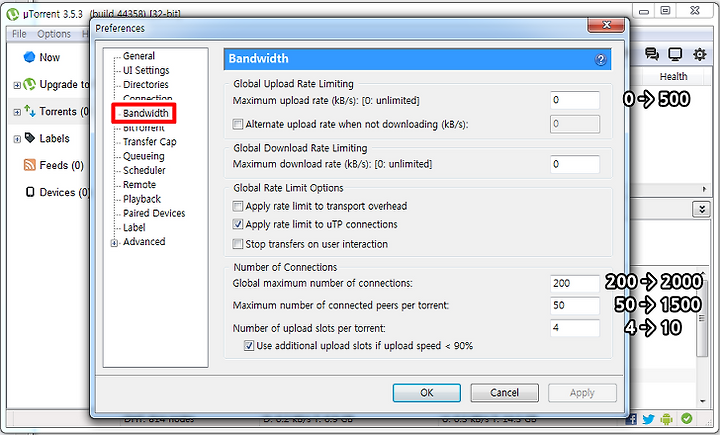Select General in preferences tree
The height and width of the screenshot is (435, 720).
point(139,56)
